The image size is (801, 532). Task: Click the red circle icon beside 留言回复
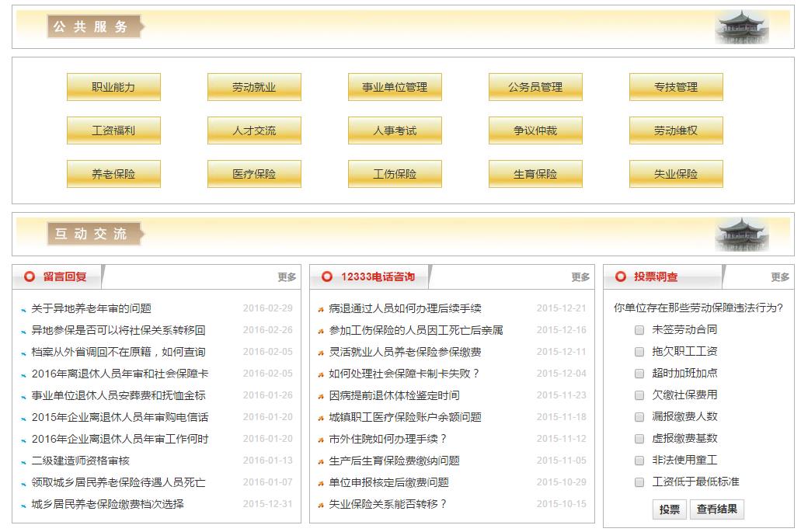click(x=30, y=276)
